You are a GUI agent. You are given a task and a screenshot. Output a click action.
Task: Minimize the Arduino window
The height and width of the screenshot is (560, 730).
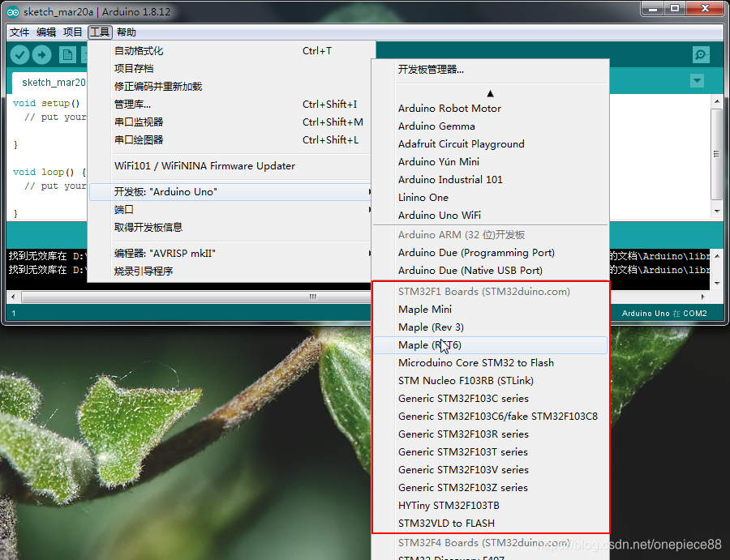coord(653,9)
